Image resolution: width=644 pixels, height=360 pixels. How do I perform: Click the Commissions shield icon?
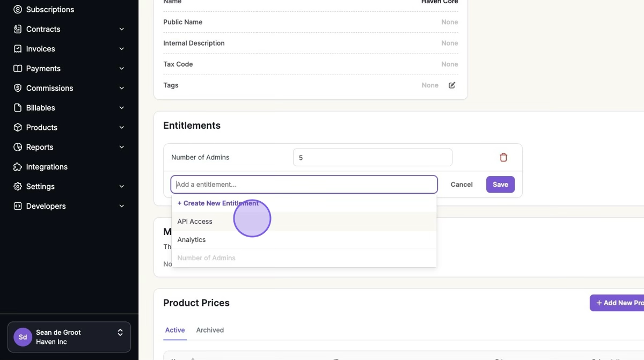18,88
